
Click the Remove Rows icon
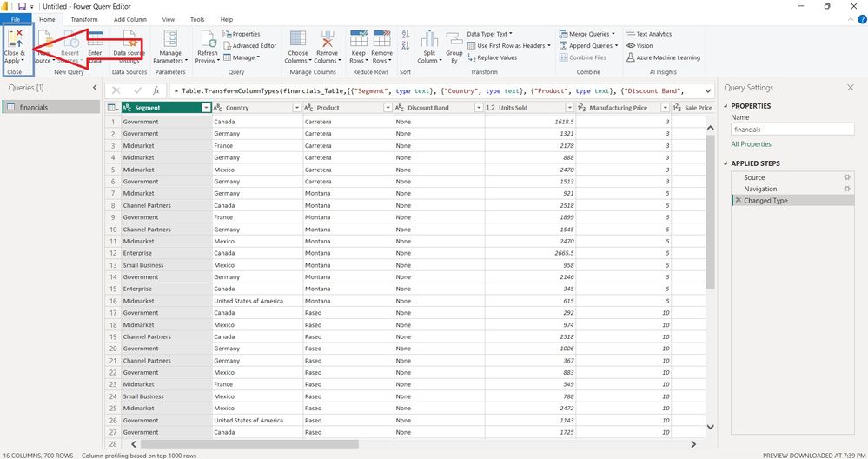click(382, 38)
